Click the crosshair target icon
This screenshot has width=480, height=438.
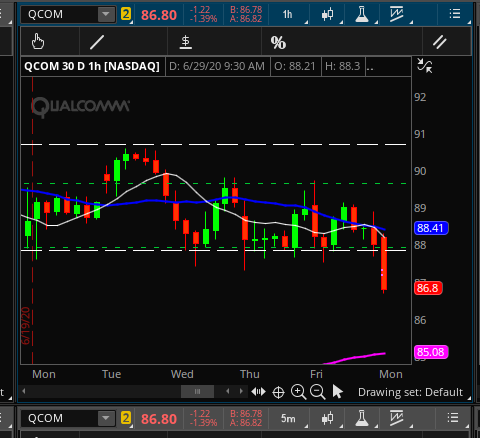(x=278, y=392)
